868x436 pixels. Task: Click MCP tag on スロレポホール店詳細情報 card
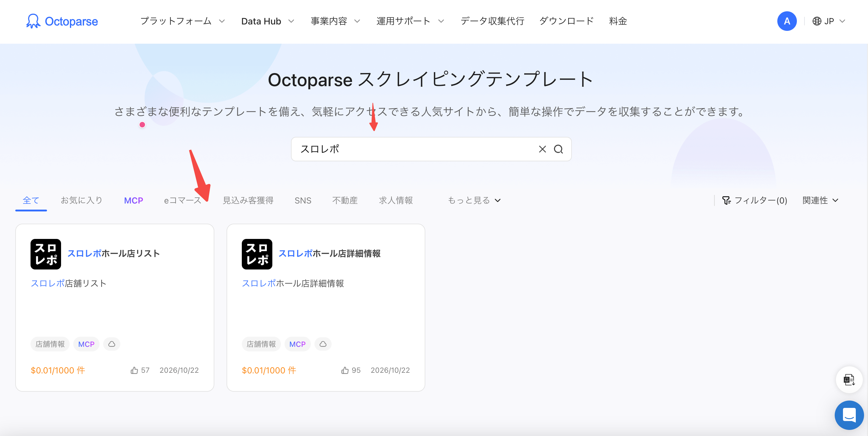click(x=298, y=344)
